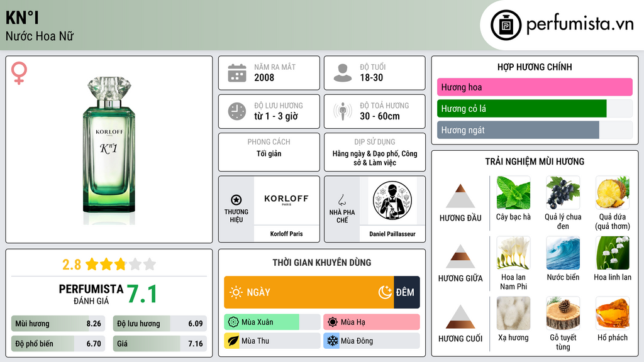Click the Mùa Hạ season bar
Image resolution: width=644 pixels, height=362 pixels.
click(371, 322)
